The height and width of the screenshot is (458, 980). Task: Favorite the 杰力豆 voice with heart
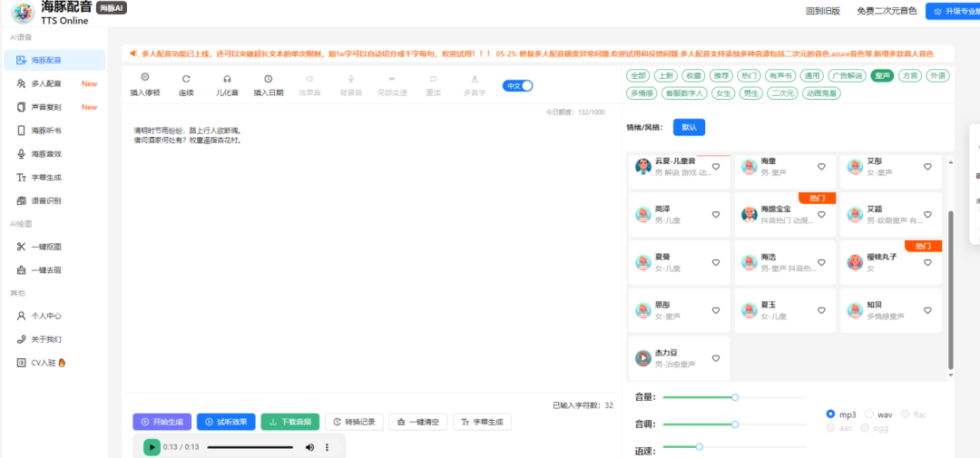[716, 358]
